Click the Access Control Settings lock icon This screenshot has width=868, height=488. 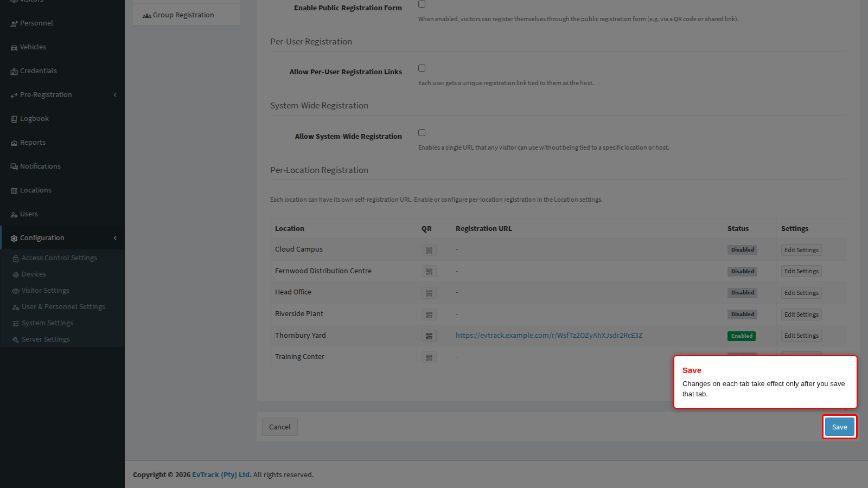coord(16,258)
